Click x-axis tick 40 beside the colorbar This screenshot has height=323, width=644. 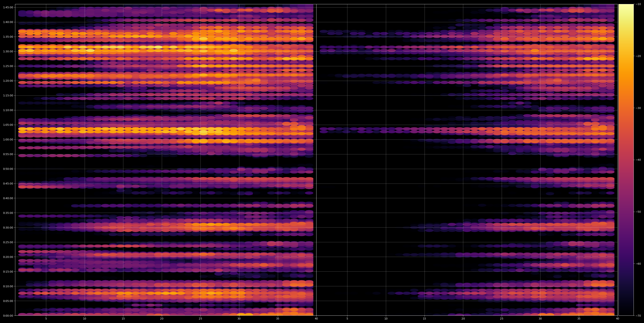click(618, 319)
